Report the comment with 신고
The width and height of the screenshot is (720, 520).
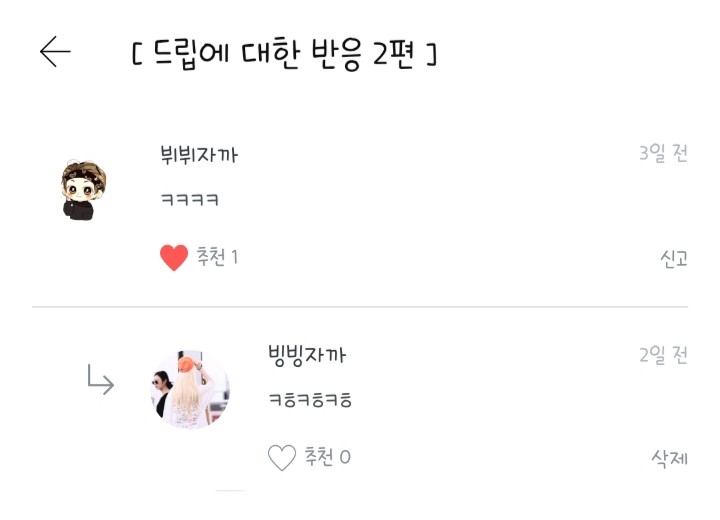click(673, 258)
